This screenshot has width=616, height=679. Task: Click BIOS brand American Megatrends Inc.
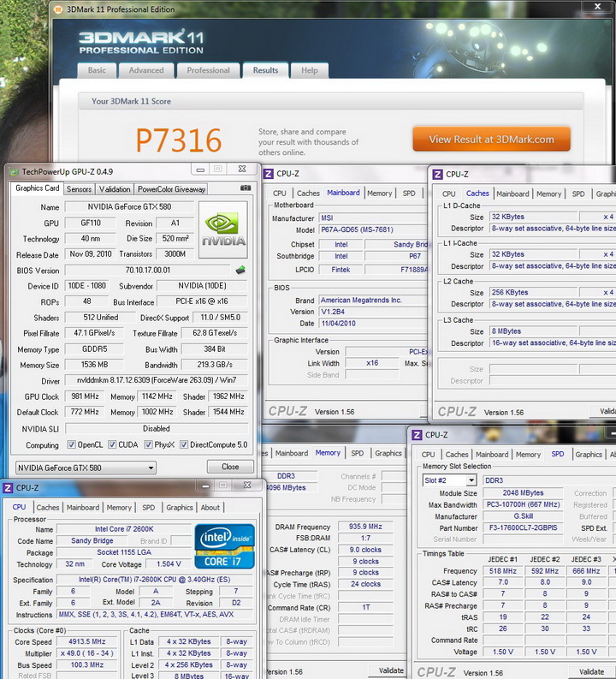point(373,300)
